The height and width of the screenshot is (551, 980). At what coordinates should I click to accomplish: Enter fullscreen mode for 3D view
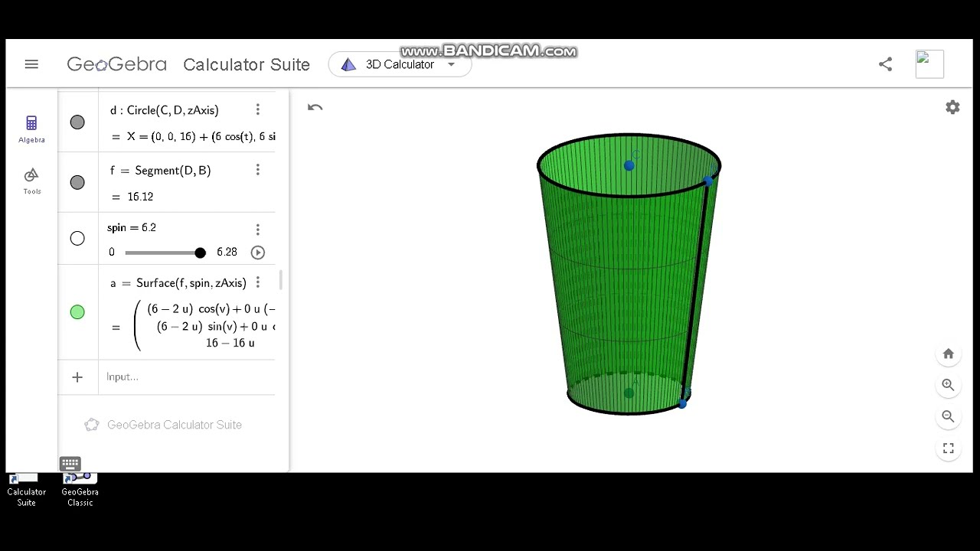[949, 448]
